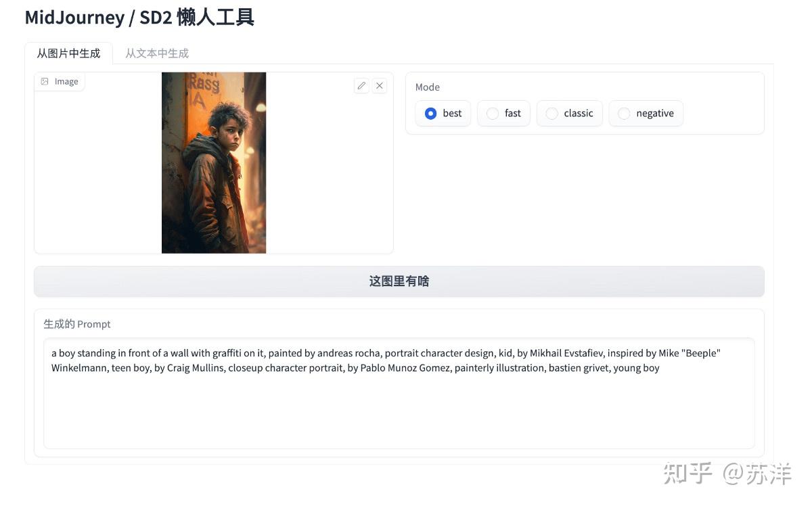Click the MidJourney / SD2 懒人工具 heading
The height and width of the screenshot is (506, 812).
139,17
